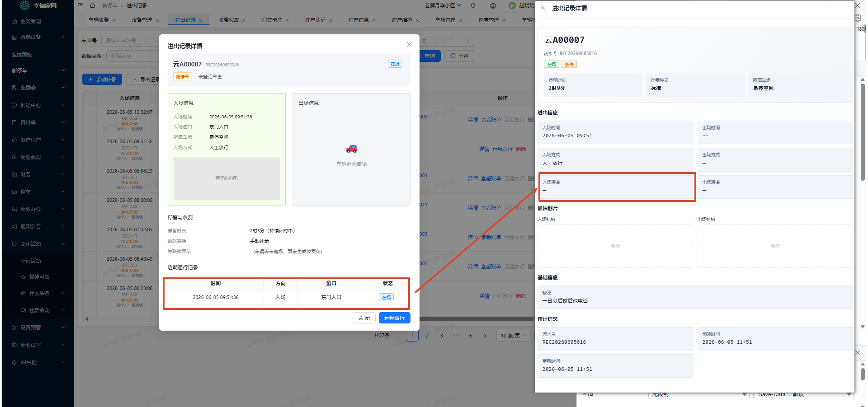Image resolution: width=868 pixels, height=407 pixels.
Task: Click 查看账单 in the 10:02:07 row
Action: (x=491, y=120)
